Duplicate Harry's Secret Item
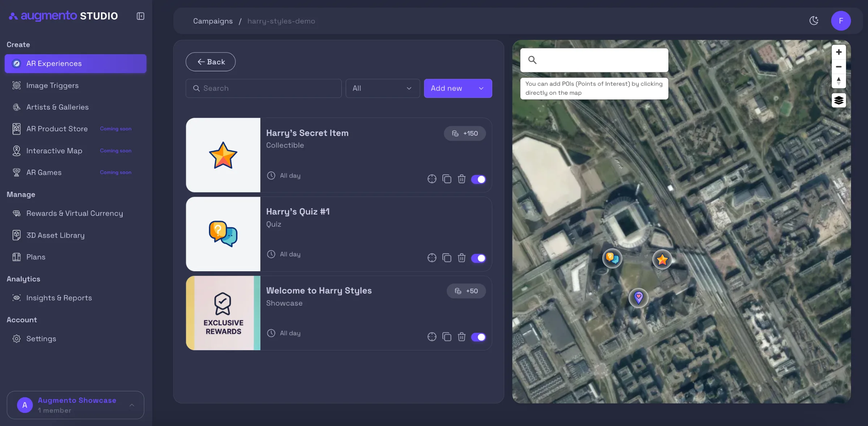Image resolution: width=868 pixels, height=426 pixels. click(447, 179)
